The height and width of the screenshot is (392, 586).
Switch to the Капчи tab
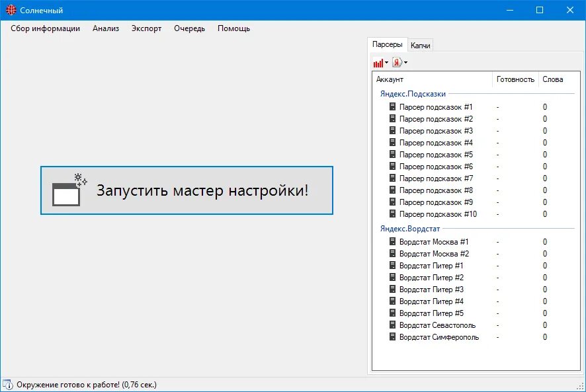(421, 46)
